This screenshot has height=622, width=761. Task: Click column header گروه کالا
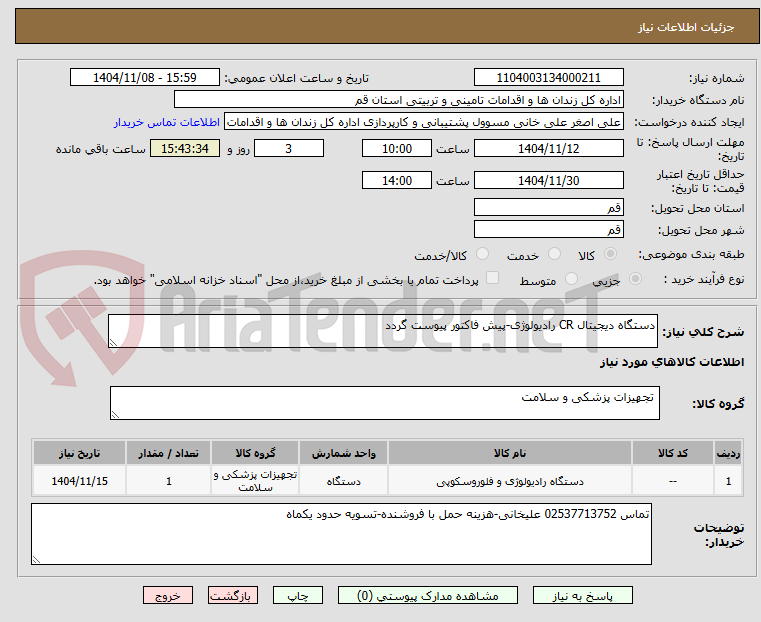pyautogui.click(x=255, y=453)
